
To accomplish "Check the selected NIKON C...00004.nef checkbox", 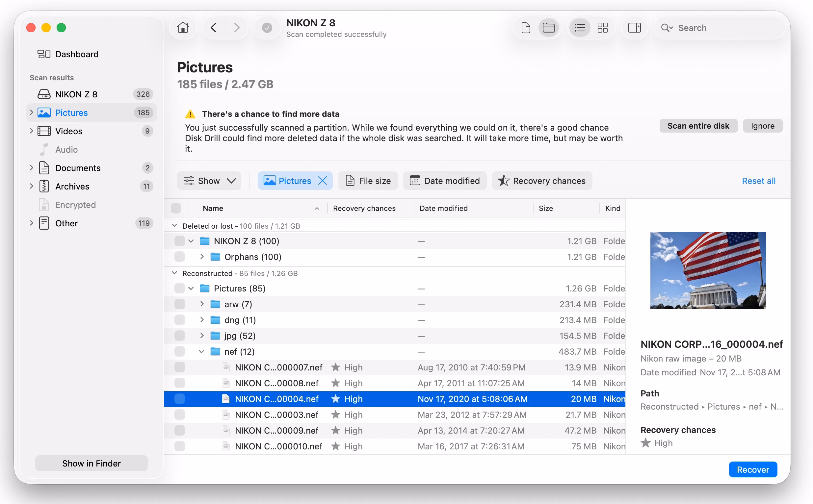I will tap(179, 399).
